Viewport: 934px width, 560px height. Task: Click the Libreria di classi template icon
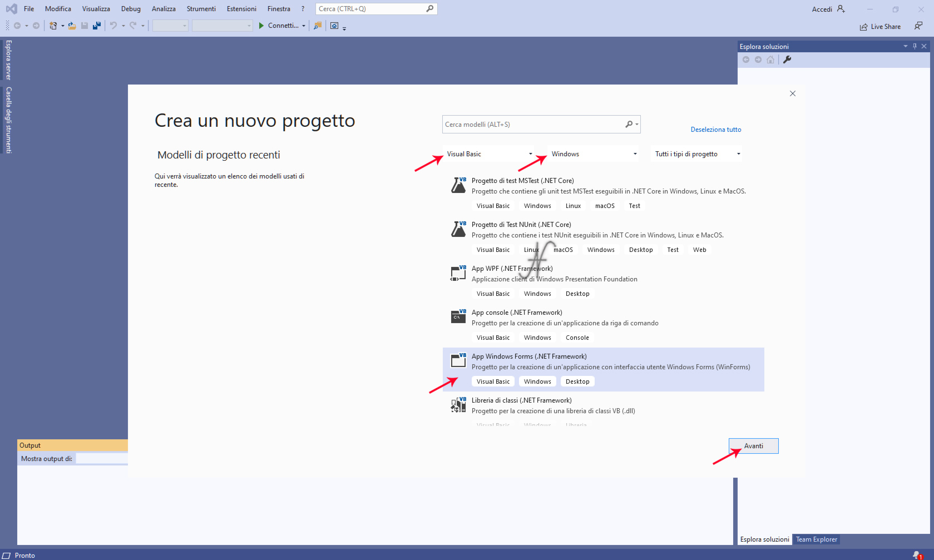point(458,404)
